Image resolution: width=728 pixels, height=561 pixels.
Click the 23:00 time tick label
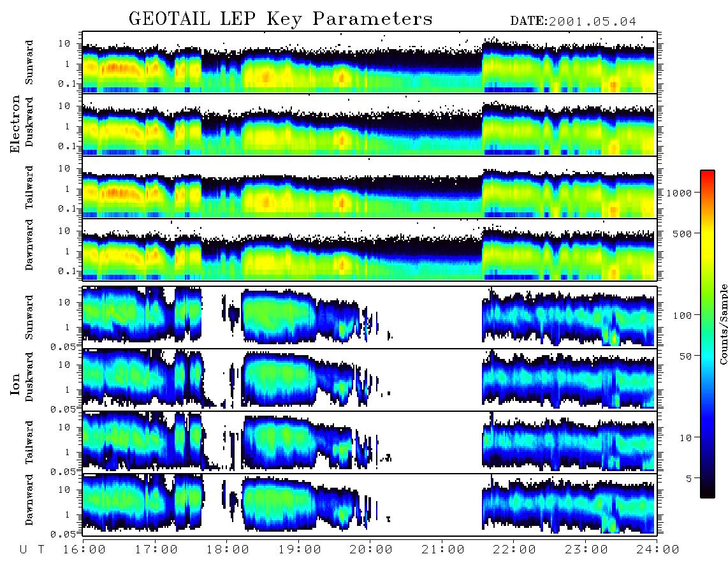[x=586, y=550]
